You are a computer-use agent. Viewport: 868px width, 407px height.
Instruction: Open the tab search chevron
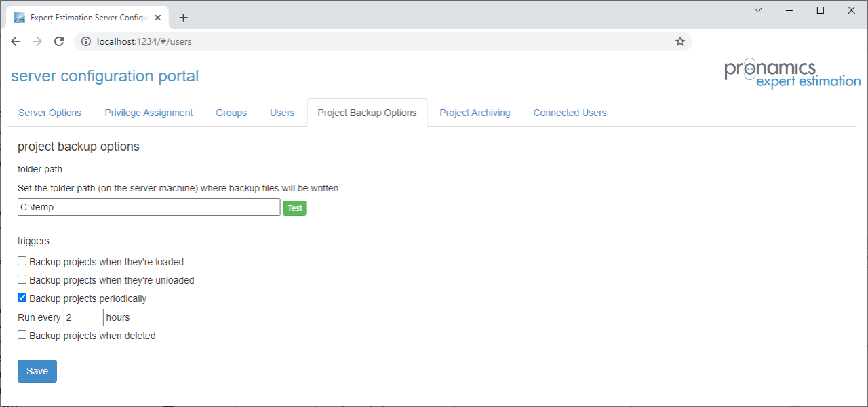coord(758,10)
